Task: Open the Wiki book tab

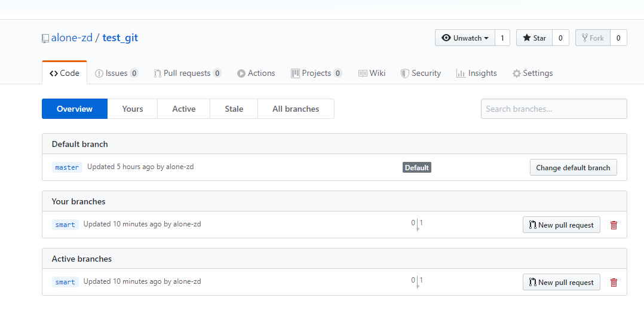Action: (x=372, y=73)
